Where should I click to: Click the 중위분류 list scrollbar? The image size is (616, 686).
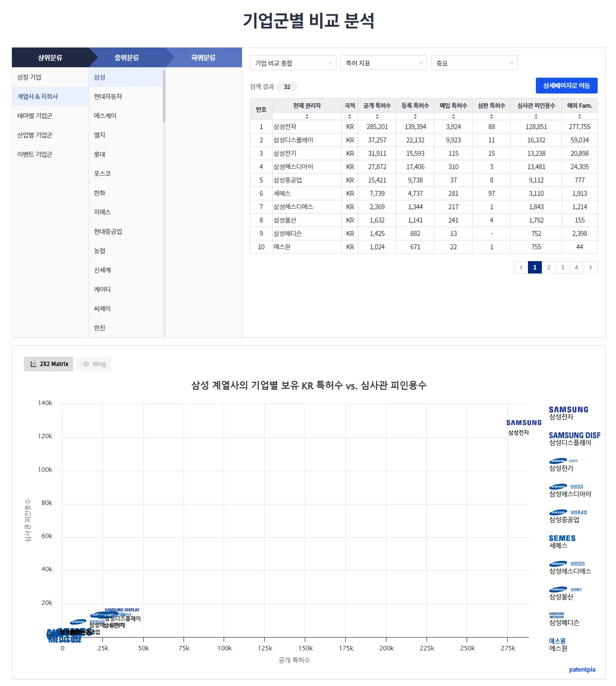point(164,96)
